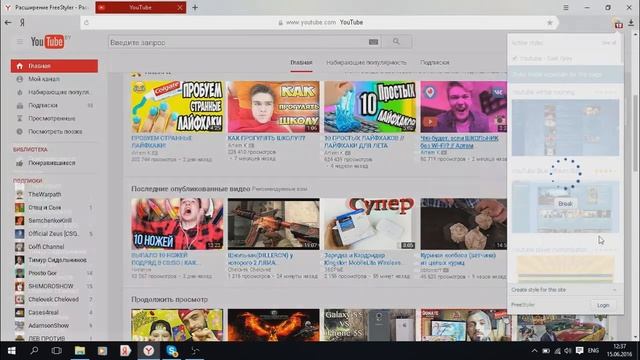Open the Yandex Я home button
This screenshot has width=640, height=360.
tap(22, 22)
